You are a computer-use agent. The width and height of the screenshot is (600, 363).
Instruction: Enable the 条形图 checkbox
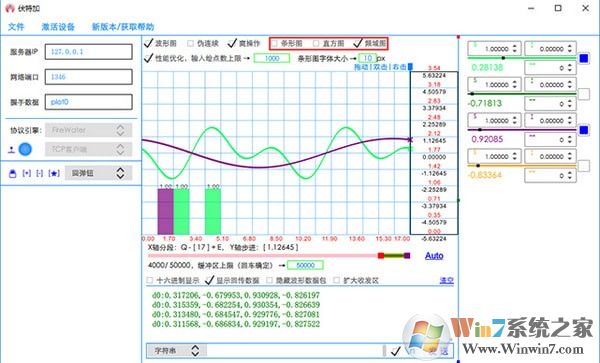pyautogui.click(x=274, y=44)
